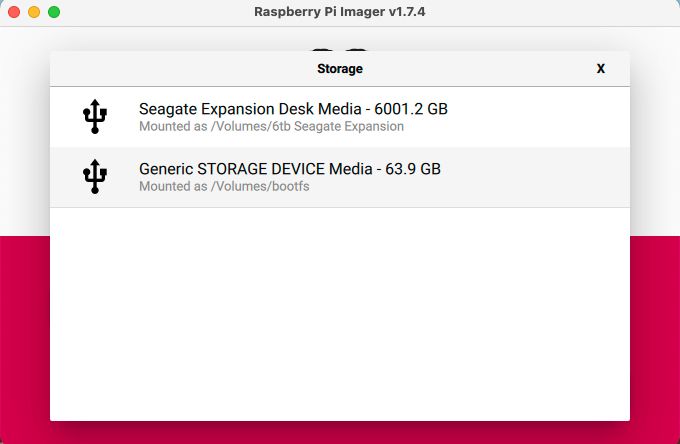Minimize the window with the yellow button

coord(34,12)
